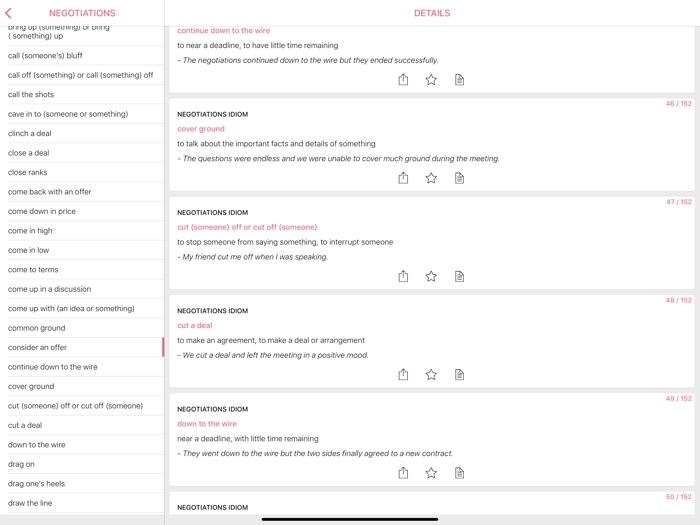700x525 pixels.
Task: Open 'drag one's heels' list item
Action: [x=82, y=483]
